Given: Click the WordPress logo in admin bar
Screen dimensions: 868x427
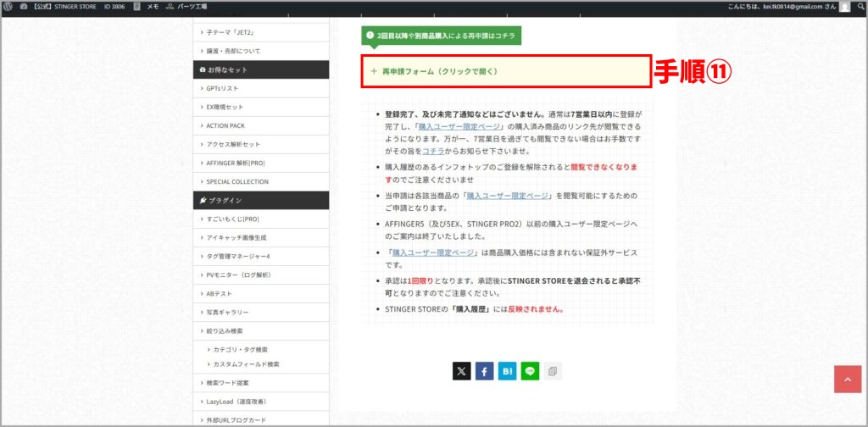Looking at the screenshot, I should (8, 7).
